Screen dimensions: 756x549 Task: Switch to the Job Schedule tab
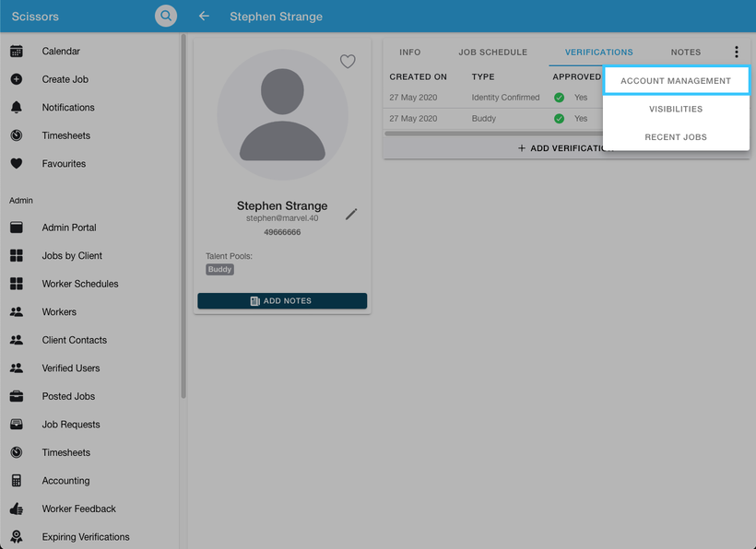pos(492,52)
